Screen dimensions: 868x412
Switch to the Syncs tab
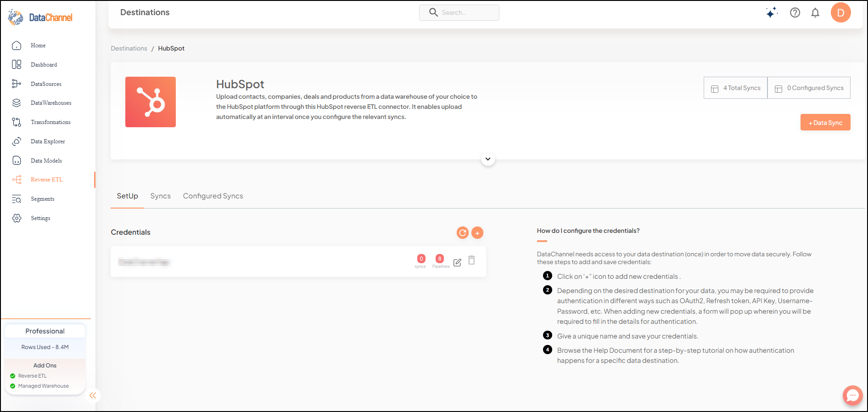point(161,196)
